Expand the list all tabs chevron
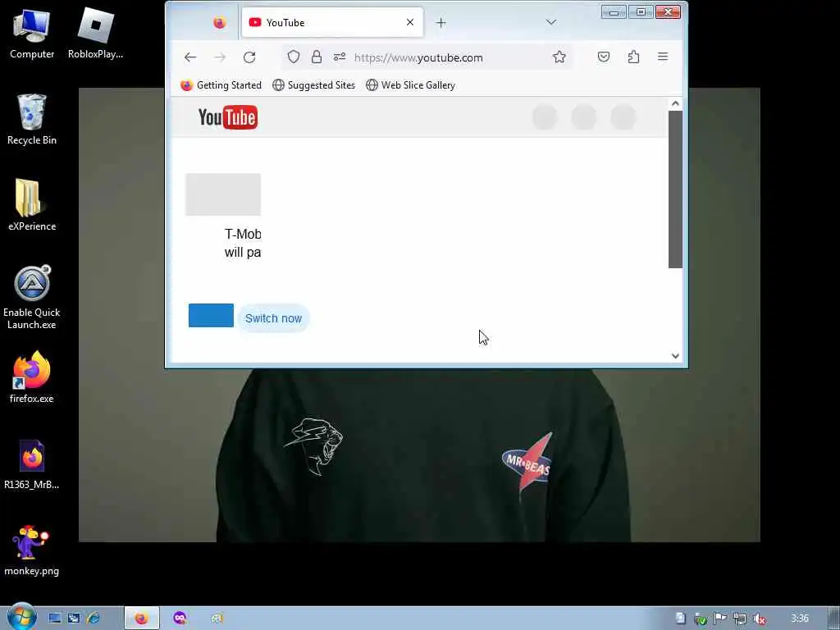The height and width of the screenshot is (630, 840). click(x=551, y=22)
